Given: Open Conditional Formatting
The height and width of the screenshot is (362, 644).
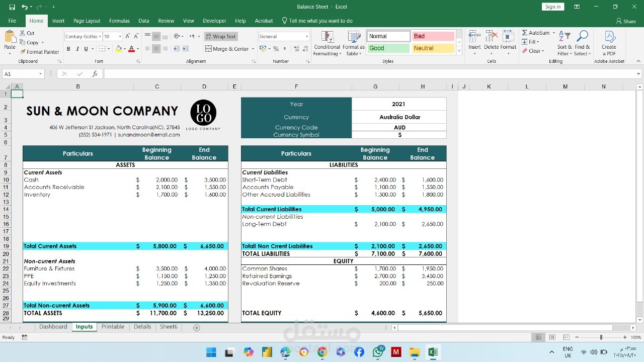Looking at the screenshot, I should [x=327, y=44].
